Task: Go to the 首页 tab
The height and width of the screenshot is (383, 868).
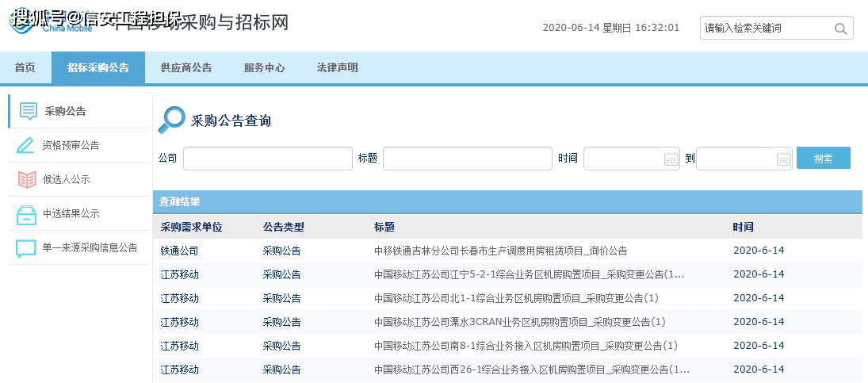Action: 25,67
